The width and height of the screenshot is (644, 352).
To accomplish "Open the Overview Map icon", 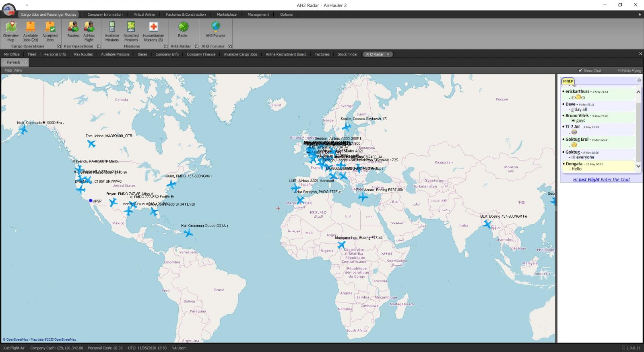I will click(x=11, y=31).
